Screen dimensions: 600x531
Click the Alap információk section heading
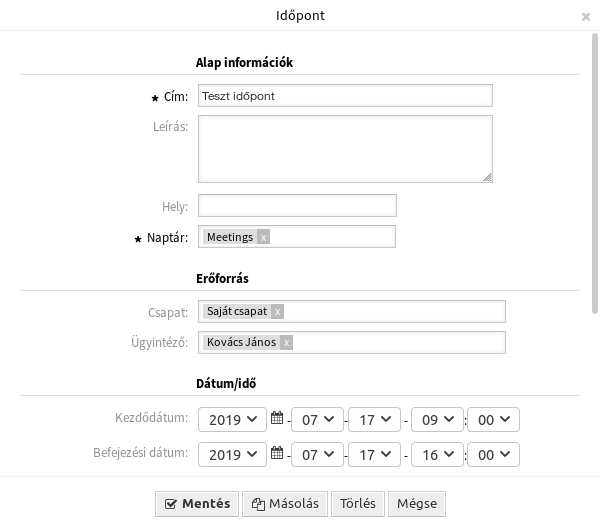pyautogui.click(x=245, y=62)
